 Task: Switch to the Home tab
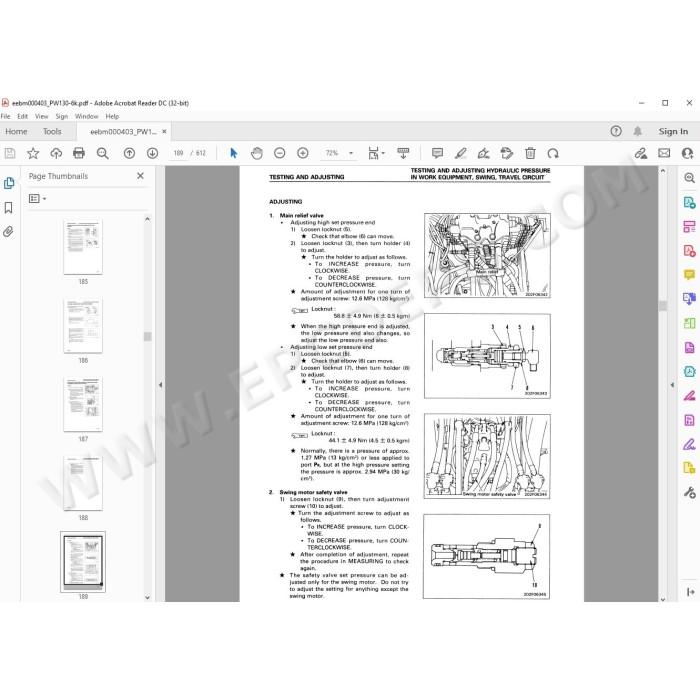coord(16,131)
